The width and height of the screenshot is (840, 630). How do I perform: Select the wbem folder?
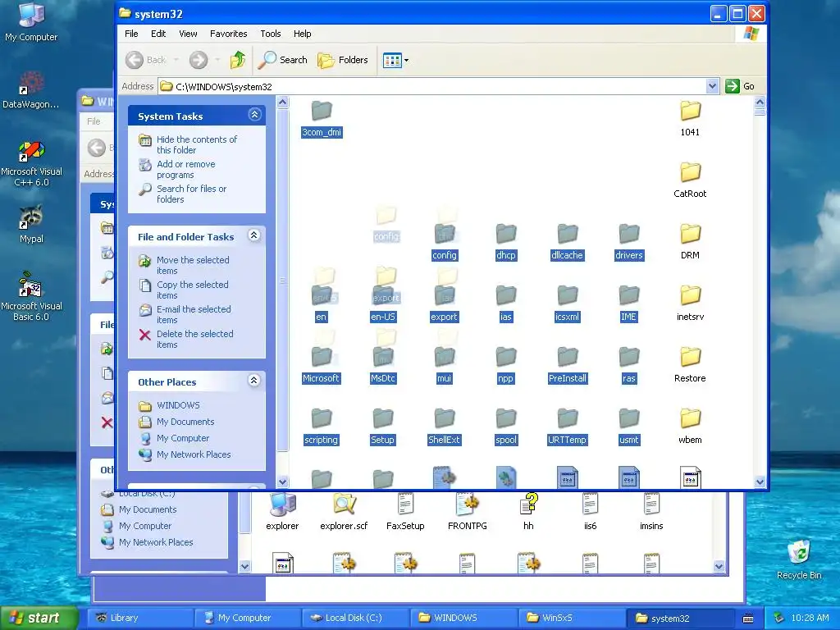coord(690,427)
